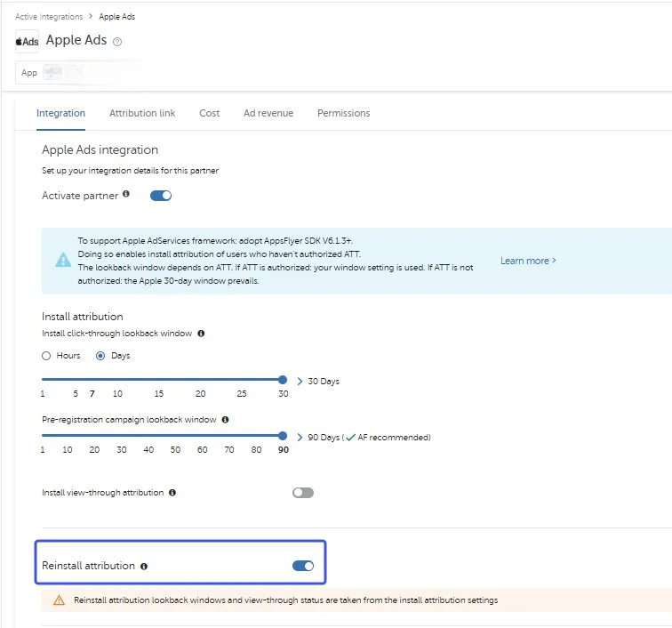Disable the Reinstall attribution toggle
672x628 pixels.
coord(303,566)
